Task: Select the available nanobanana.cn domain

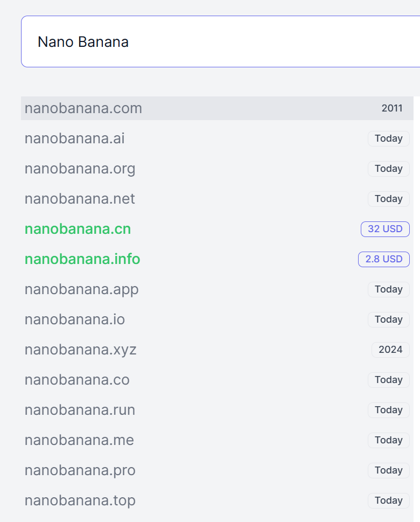Action: pos(78,229)
